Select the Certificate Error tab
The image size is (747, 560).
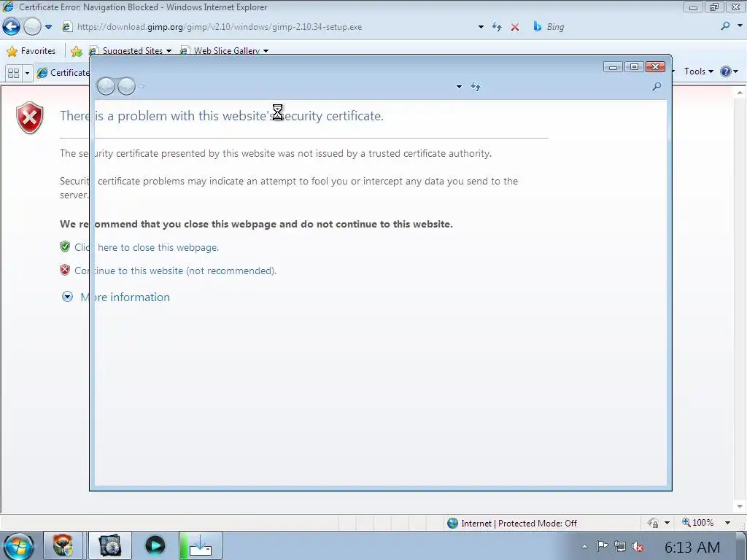tap(63, 73)
